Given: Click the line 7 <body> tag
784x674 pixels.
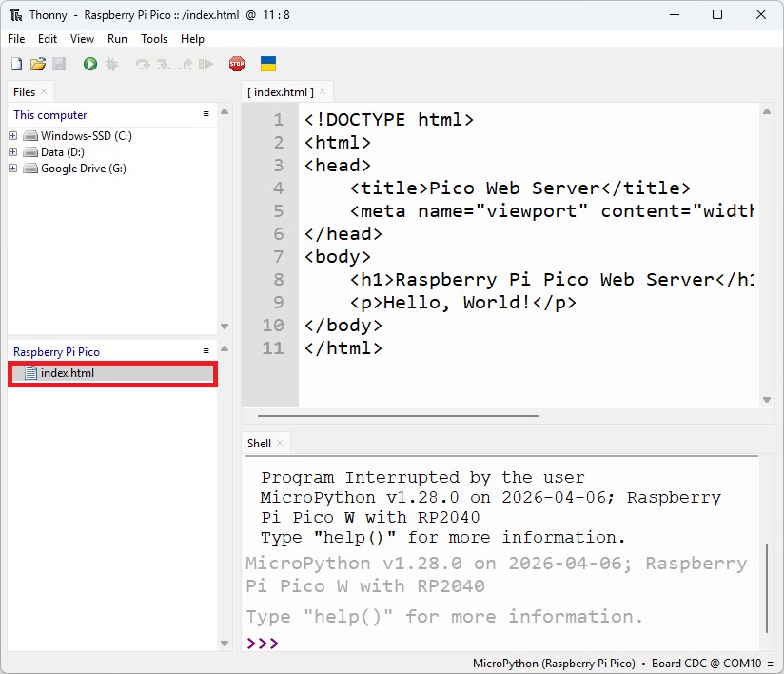Looking at the screenshot, I should pyautogui.click(x=338, y=257).
